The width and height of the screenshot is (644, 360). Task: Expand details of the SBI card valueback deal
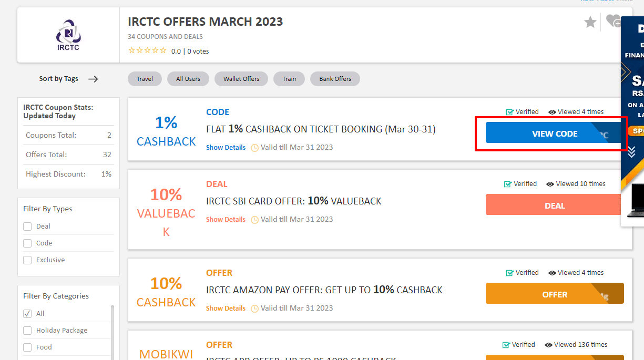(x=226, y=219)
